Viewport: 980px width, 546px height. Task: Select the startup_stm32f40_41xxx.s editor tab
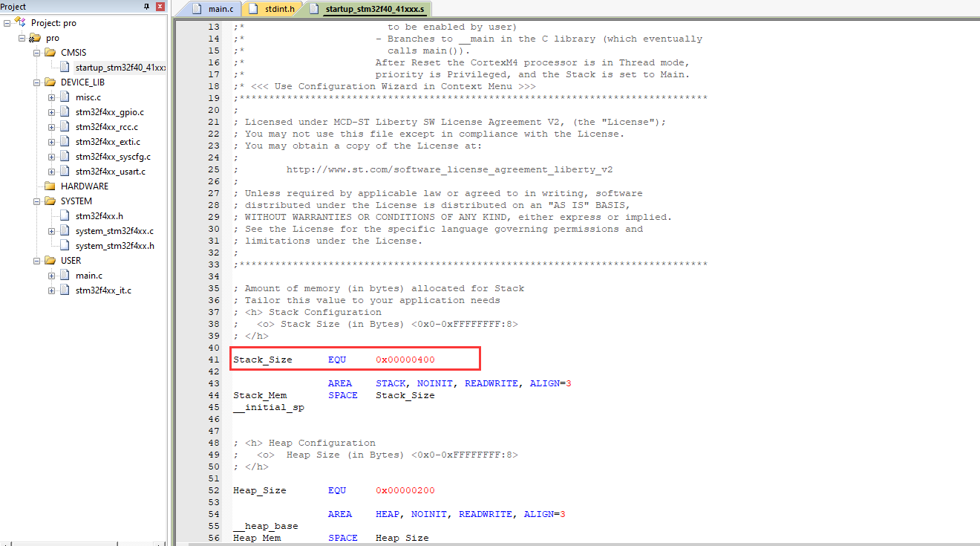tap(368, 9)
